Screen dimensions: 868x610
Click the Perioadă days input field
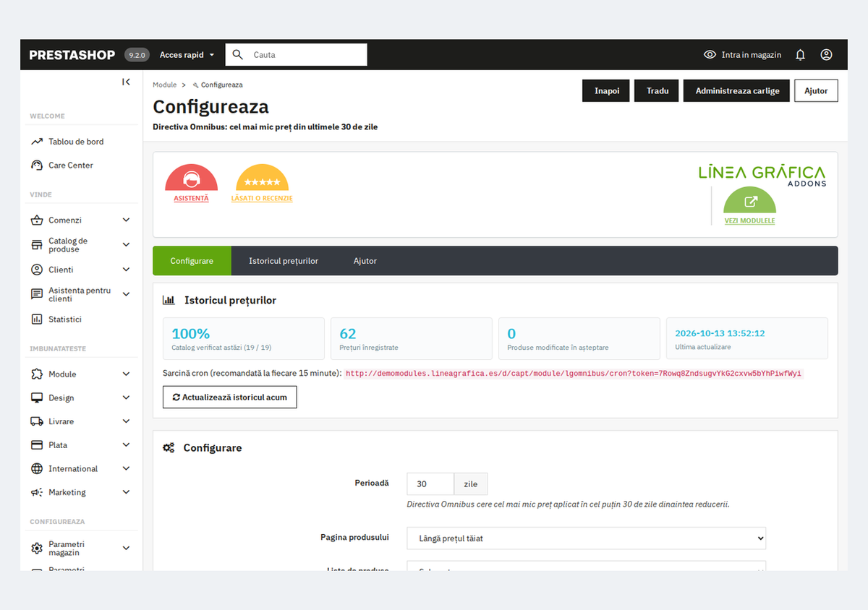tap(430, 484)
